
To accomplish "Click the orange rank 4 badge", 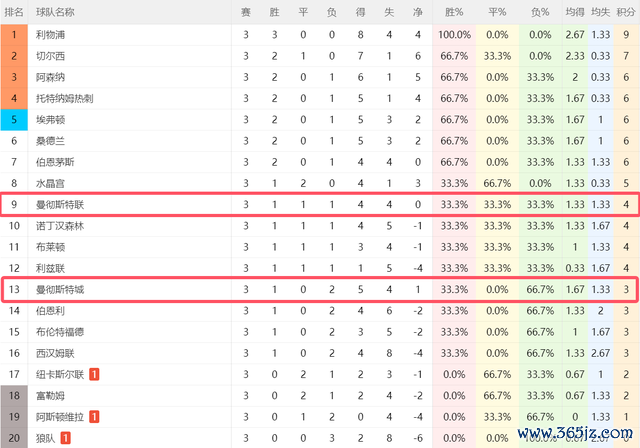I will (14, 98).
